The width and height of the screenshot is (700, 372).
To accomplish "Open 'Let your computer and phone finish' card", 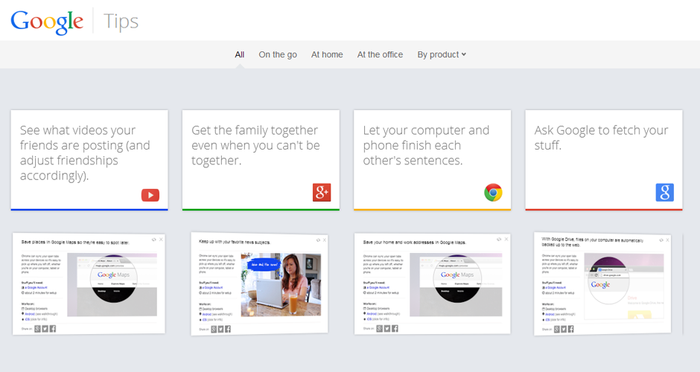I will (x=432, y=160).
